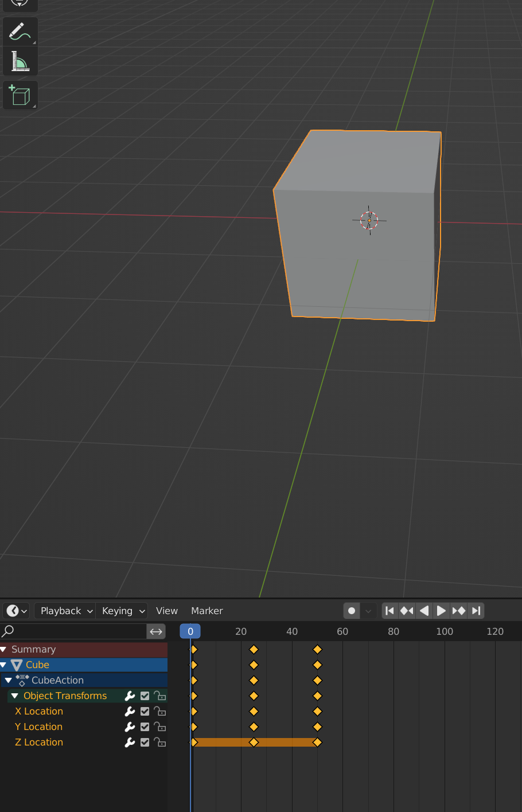
Task: Uncheck the X Location mute checkbox
Action: [x=145, y=711]
